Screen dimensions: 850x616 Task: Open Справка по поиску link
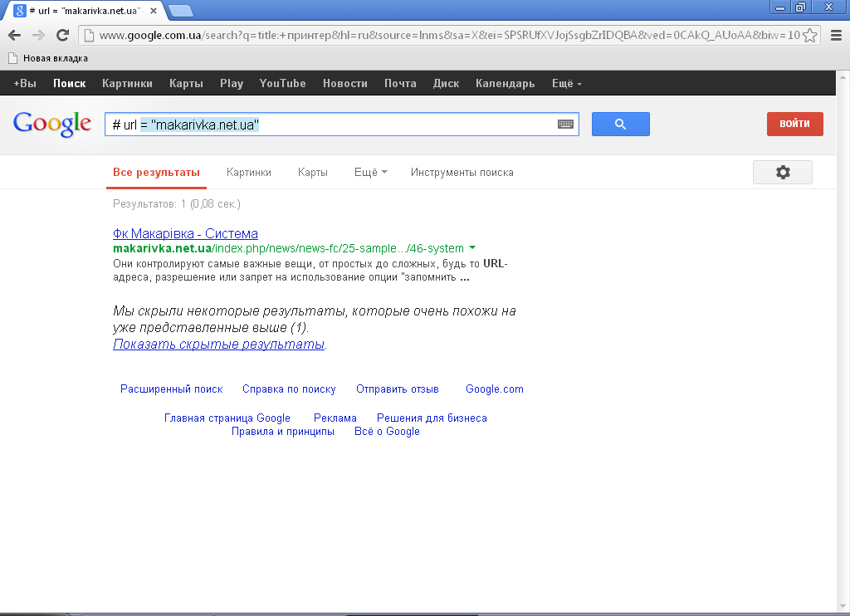(289, 389)
